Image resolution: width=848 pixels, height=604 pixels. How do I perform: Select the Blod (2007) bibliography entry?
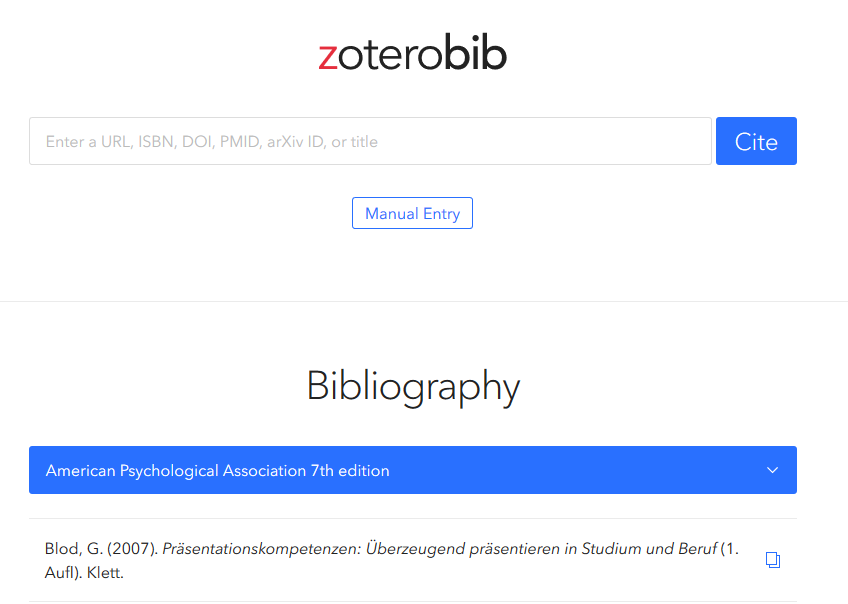coord(392,560)
